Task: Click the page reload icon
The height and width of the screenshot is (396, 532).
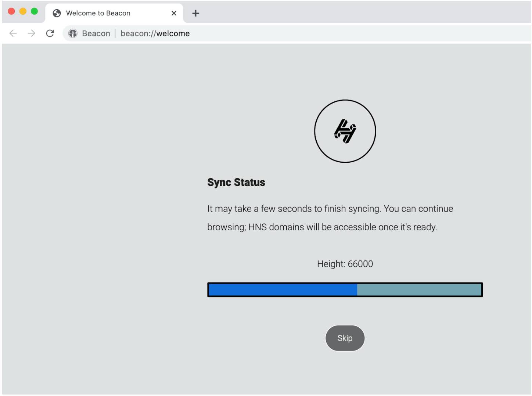Action: click(x=50, y=33)
